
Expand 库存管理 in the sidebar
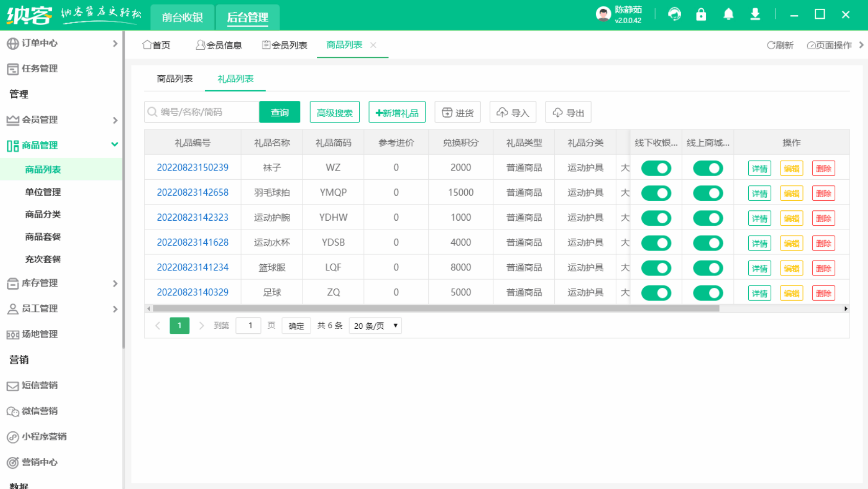[41, 283]
